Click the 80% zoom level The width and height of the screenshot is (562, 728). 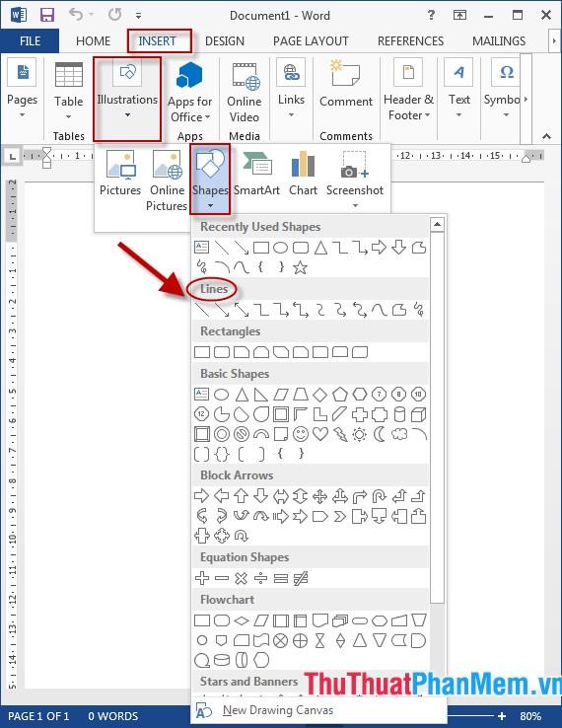[x=530, y=716]
